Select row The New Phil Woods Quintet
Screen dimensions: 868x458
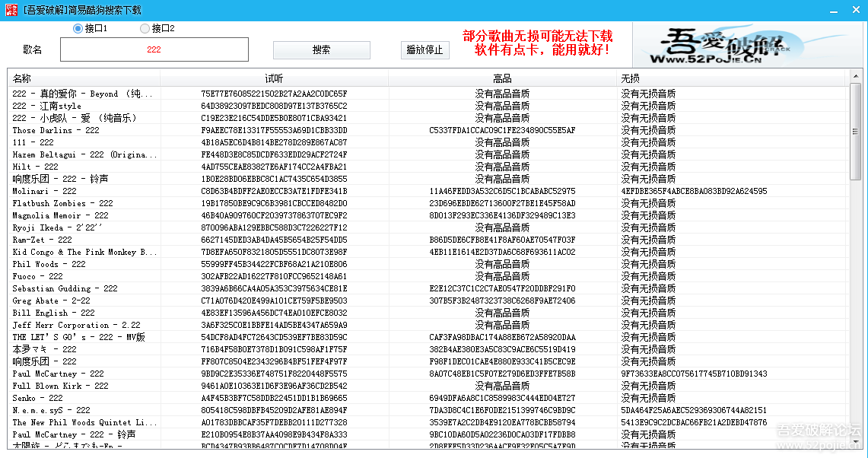click(426, 422)
